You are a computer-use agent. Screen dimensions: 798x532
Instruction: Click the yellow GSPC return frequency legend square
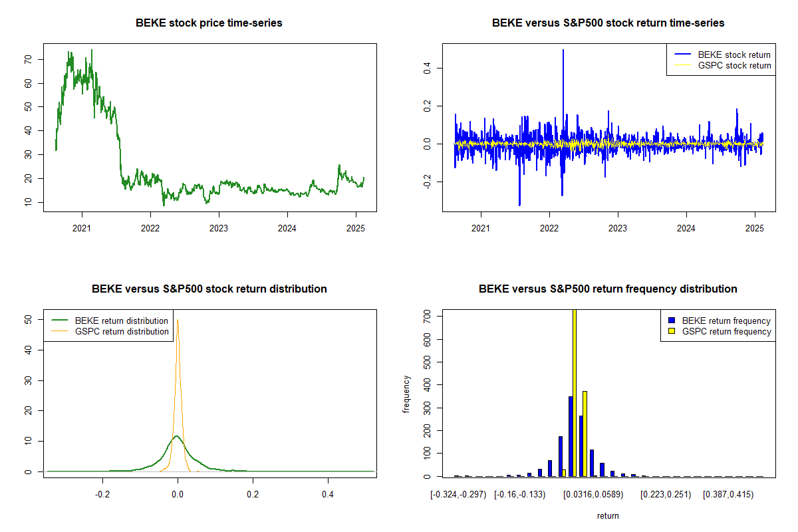(x=671, y=331)
